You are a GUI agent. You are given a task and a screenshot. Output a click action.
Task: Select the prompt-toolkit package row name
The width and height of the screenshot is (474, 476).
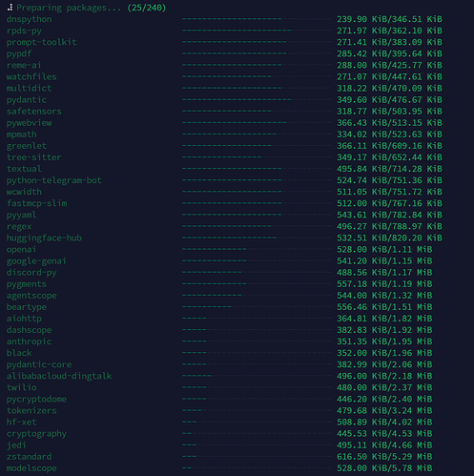click(41, 42)
